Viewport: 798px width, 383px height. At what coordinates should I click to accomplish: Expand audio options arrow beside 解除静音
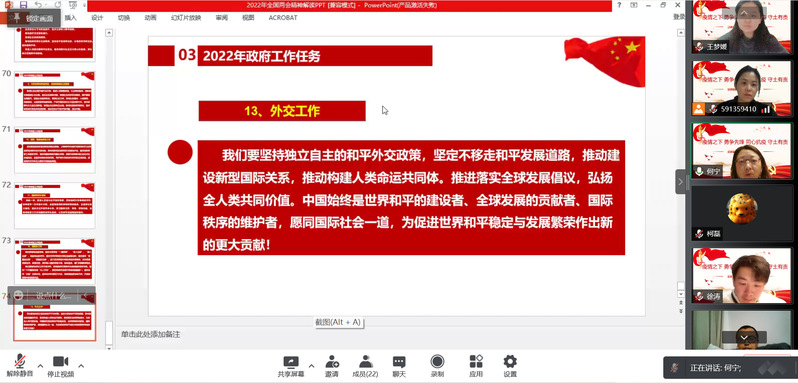click(40, 365)
